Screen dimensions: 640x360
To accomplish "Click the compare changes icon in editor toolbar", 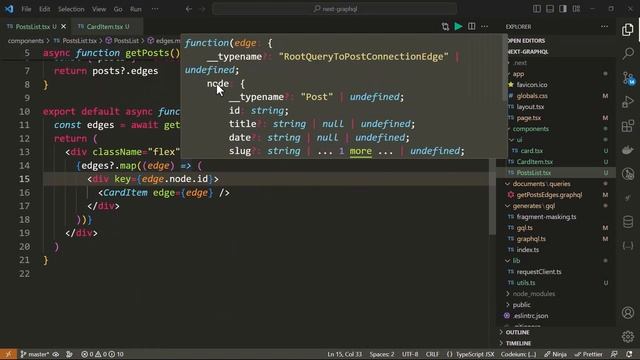I will pos(445,27).
